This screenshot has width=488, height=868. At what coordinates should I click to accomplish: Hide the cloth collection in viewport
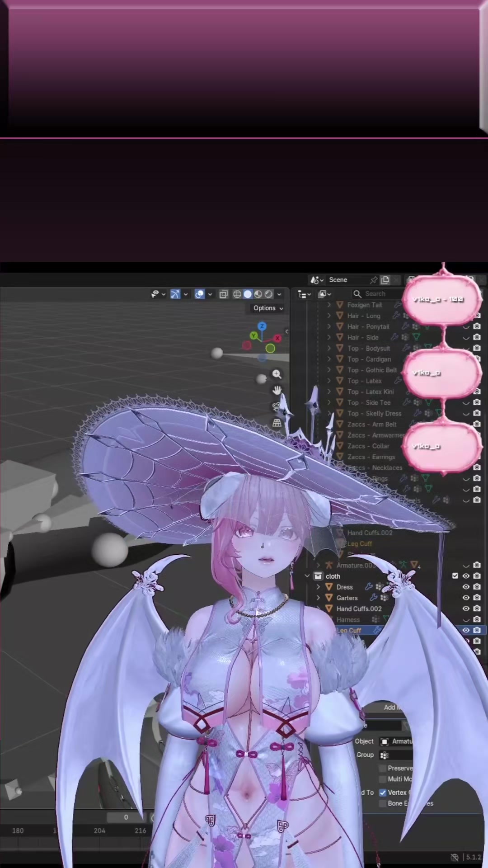point(466,576)
